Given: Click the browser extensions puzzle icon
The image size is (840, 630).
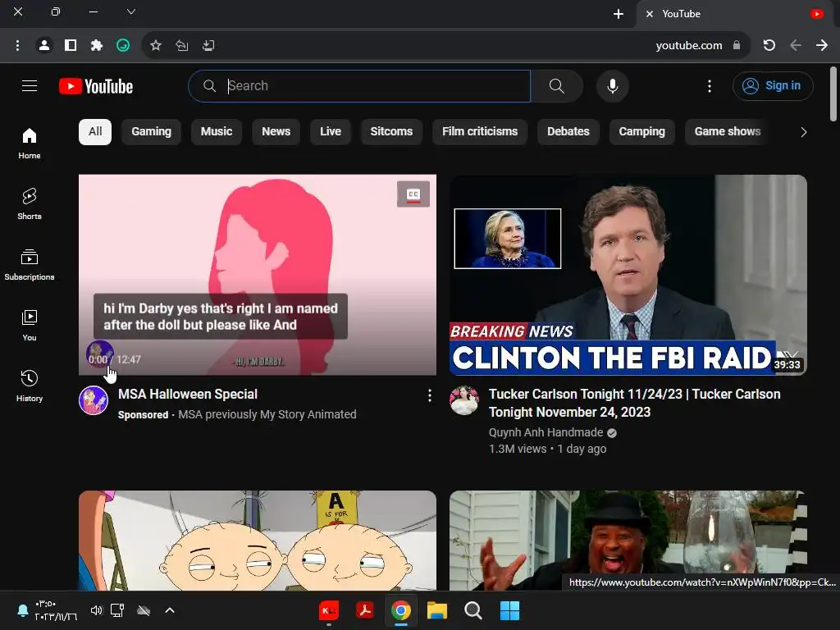Looking at the screenshot, I should [x=97, y=46].
